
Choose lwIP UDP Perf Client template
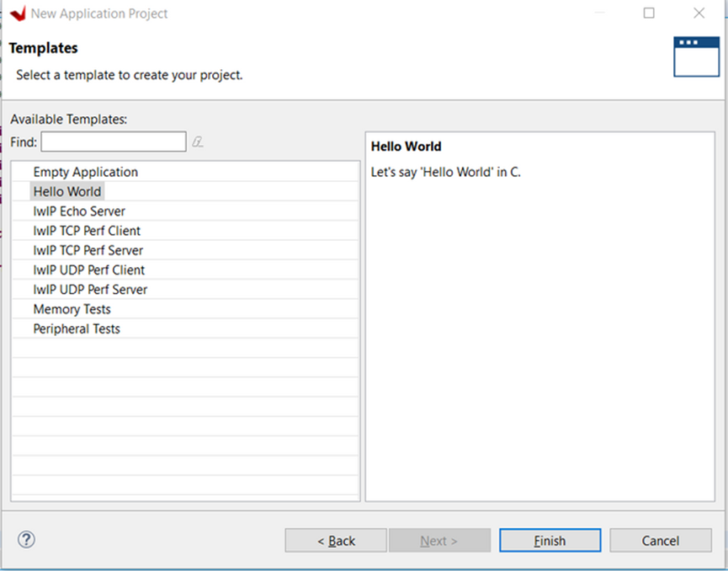[88, 269]
